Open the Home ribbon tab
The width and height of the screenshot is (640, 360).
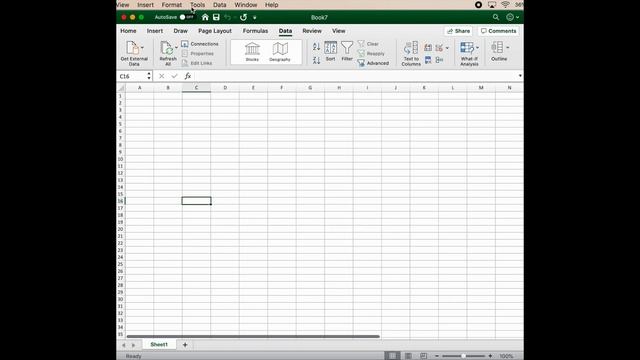coord(128,31)
